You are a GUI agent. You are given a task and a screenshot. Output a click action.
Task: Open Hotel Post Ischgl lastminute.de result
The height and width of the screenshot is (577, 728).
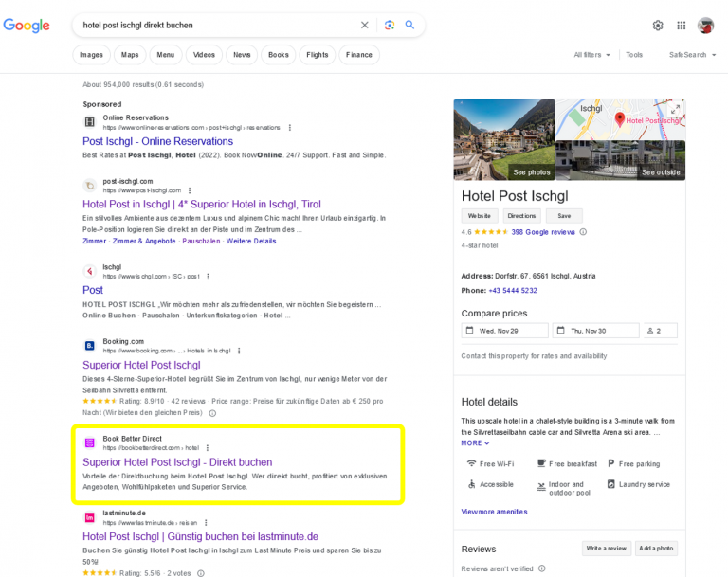tap(200, 536)
